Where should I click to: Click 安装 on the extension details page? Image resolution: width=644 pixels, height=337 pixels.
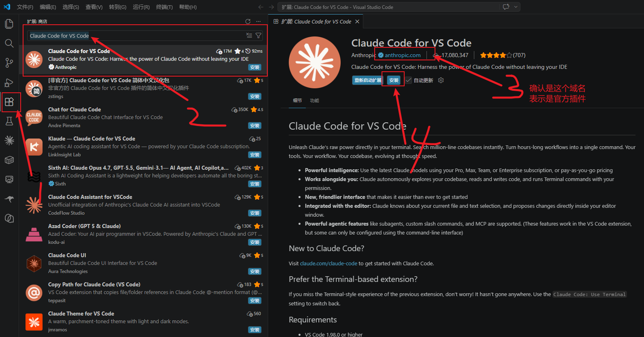(394, 80)
